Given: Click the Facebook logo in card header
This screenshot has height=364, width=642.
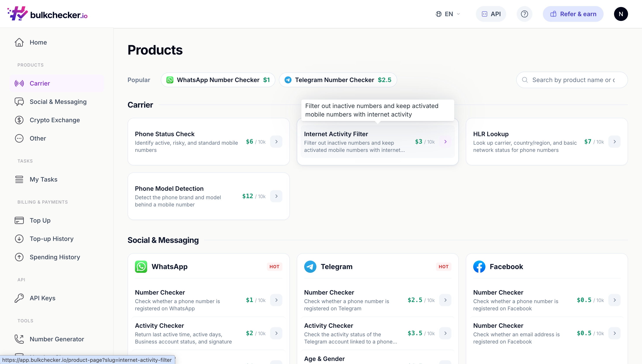Looking at the screenshot, I should click(x=479, y=266).
